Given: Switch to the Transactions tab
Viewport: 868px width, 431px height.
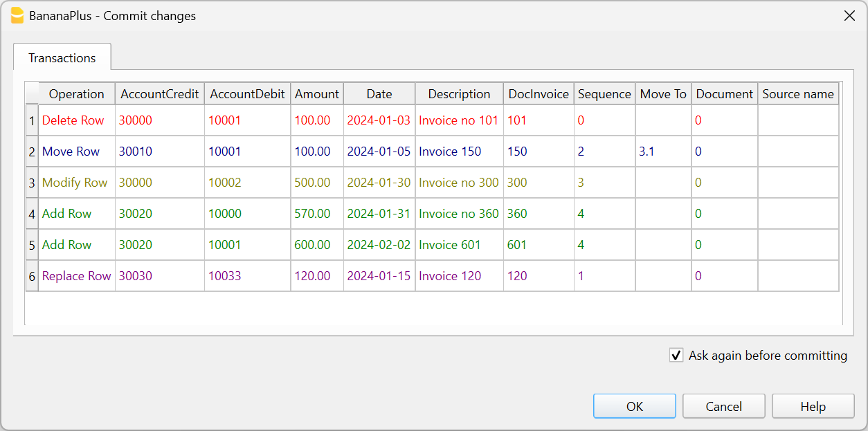Looking at the screenshot, I should click(x=62, y=58).
